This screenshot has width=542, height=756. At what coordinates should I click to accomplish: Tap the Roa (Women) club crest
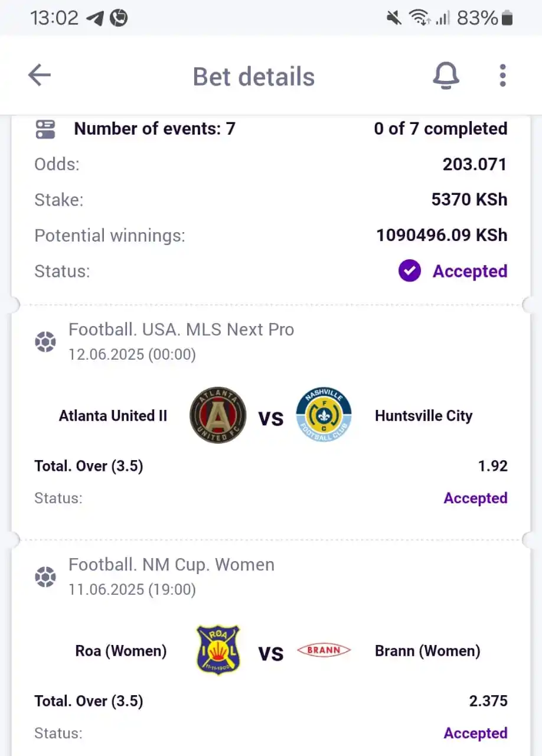(x=218, y=651)
